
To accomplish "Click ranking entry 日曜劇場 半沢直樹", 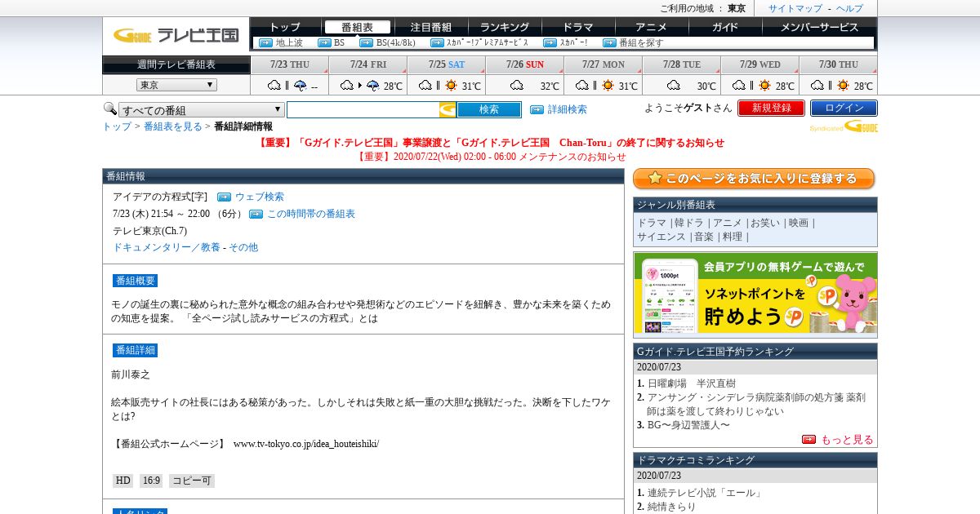I will pos(692,383).
